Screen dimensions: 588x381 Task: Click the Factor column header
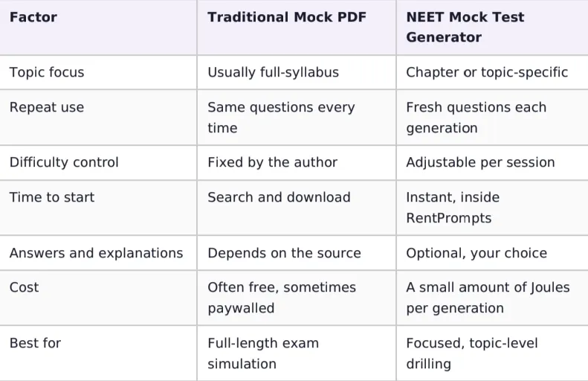(33, 17)
